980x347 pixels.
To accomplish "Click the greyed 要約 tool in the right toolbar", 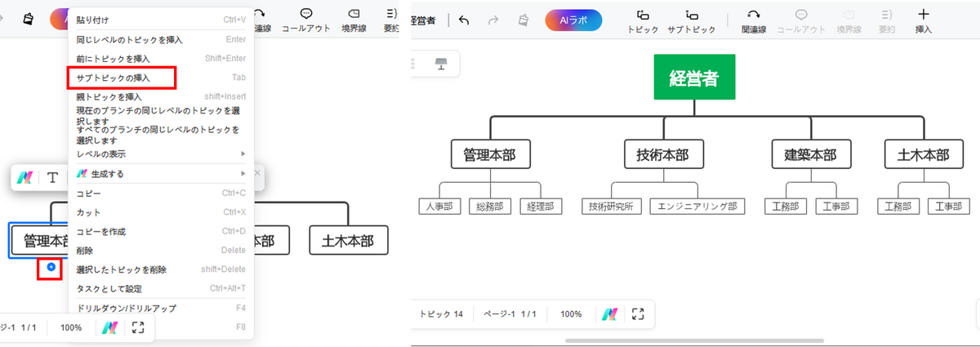I will 887,21.
